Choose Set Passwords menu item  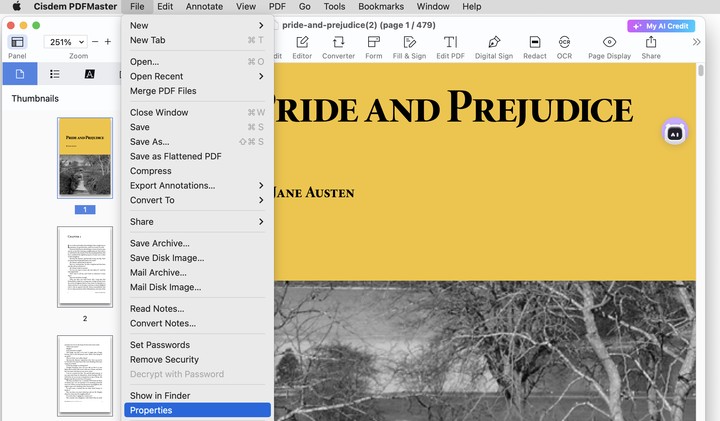[x=197, y=345]
